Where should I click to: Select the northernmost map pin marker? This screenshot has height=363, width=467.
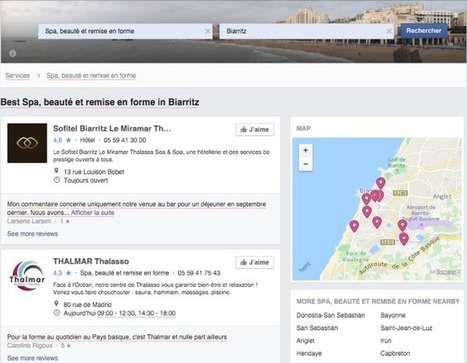click(x=381, y=183)
